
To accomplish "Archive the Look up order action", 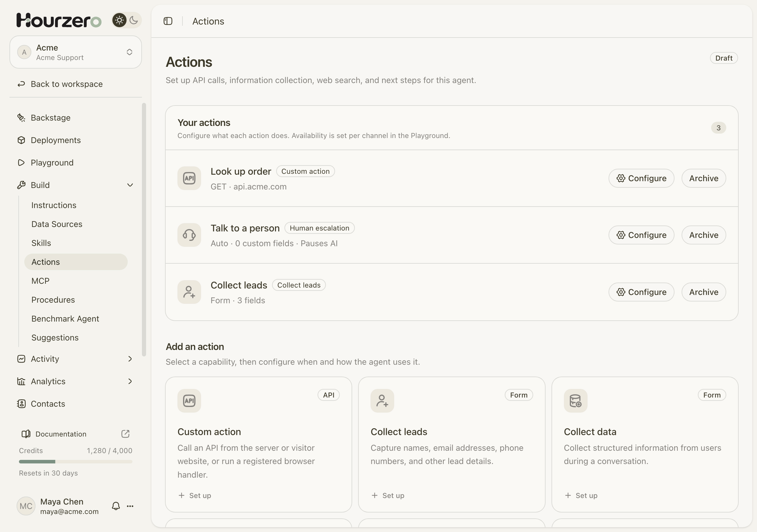I will (703, 178).
